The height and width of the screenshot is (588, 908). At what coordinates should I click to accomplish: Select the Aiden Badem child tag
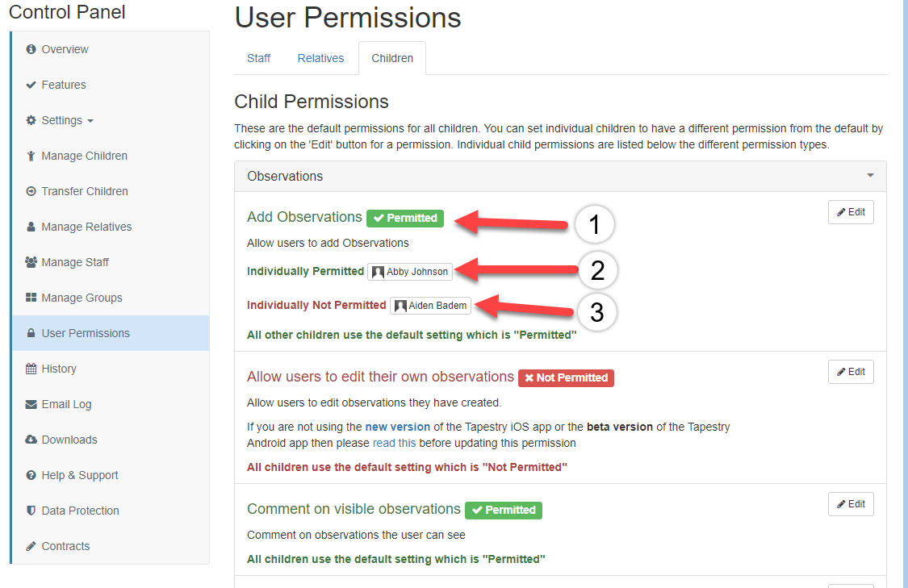(430, 306)
